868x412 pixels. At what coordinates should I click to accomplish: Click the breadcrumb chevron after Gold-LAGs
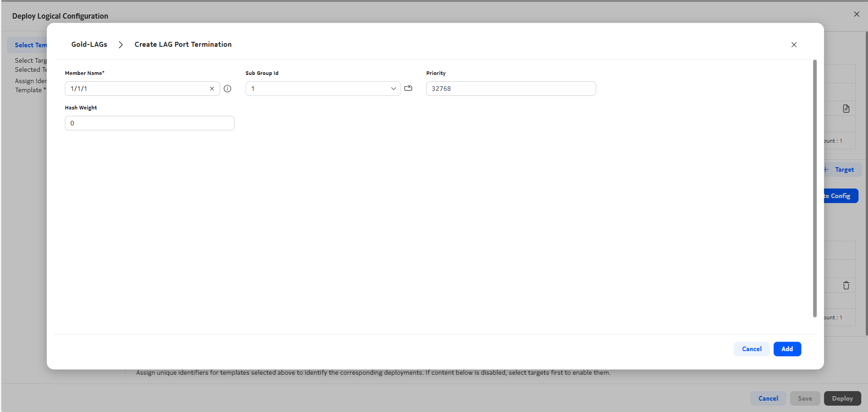click(x=121, y=45)
